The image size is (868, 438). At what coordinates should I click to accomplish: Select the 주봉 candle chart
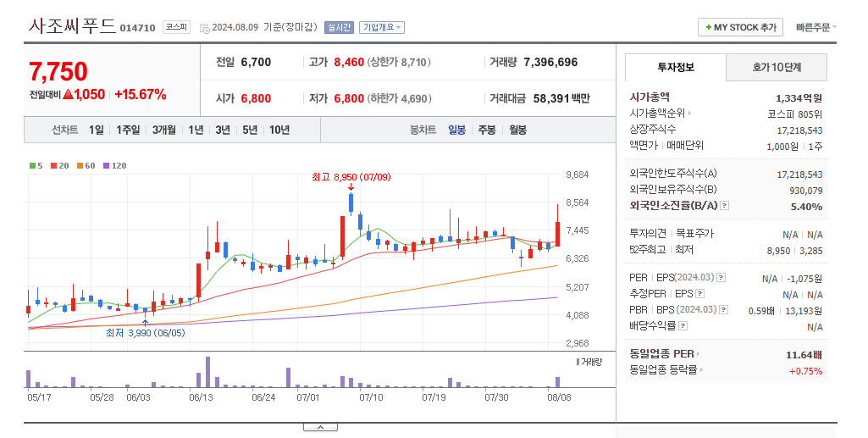pyautogui.click(x=487, y=130)
